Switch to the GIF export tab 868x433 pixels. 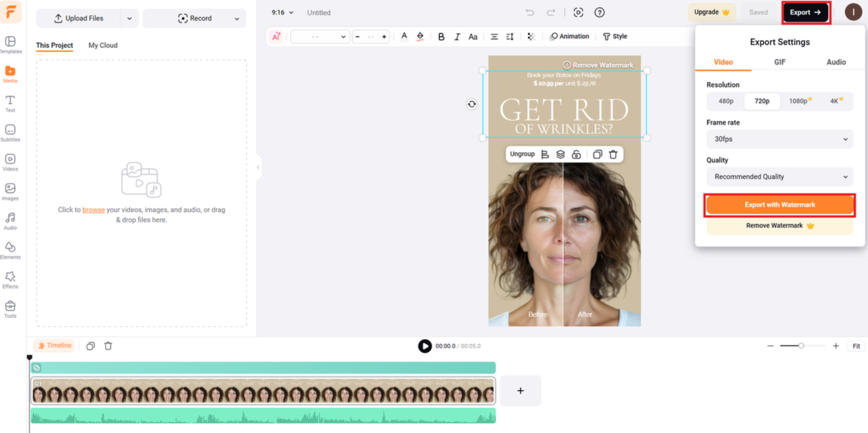tap(779, 62)
